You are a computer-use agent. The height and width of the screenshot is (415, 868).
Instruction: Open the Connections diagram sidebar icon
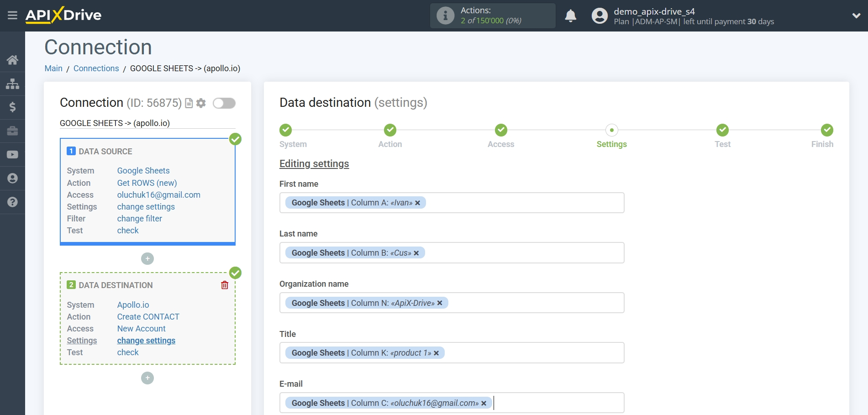coord(12,84)
